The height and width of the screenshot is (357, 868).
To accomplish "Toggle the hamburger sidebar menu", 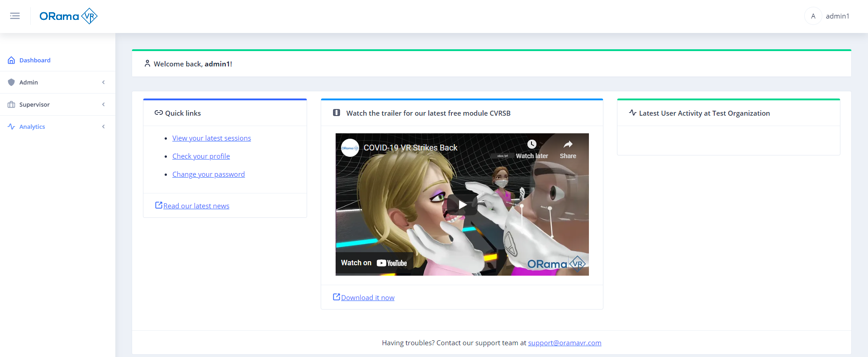I will 15,16.
